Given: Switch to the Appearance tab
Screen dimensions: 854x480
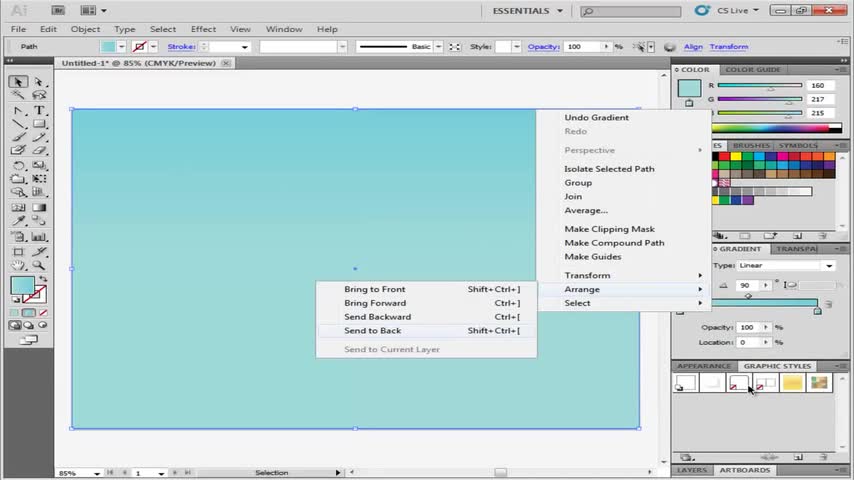Looking at the screenshot, I should click(704, 366).
